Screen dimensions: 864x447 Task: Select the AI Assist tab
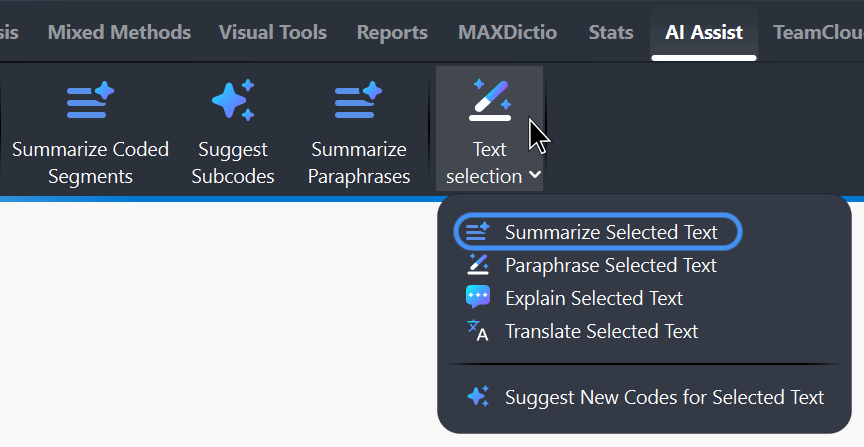[x=704, y=32]
